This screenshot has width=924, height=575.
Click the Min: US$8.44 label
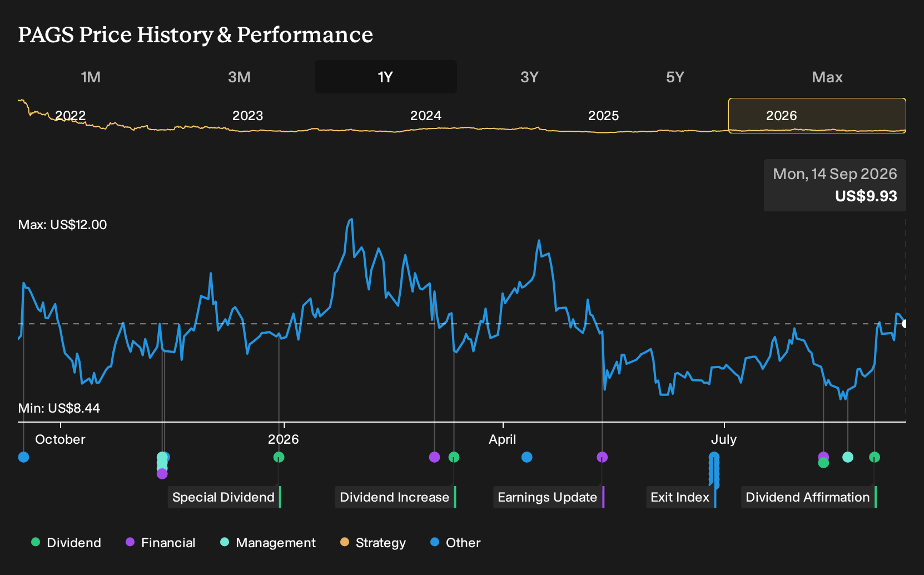[59, 408]
